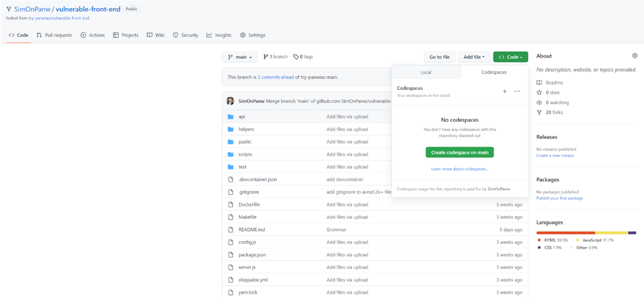
Task: Toggle the green Code dropdown button
Action: click(510, 57)
